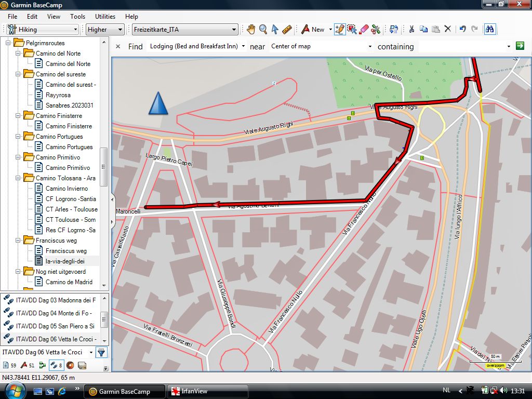This screenshot has height=399, width=532.
Task: Toggle waypoints filter showing 51
Action: (x=28, y=365)
